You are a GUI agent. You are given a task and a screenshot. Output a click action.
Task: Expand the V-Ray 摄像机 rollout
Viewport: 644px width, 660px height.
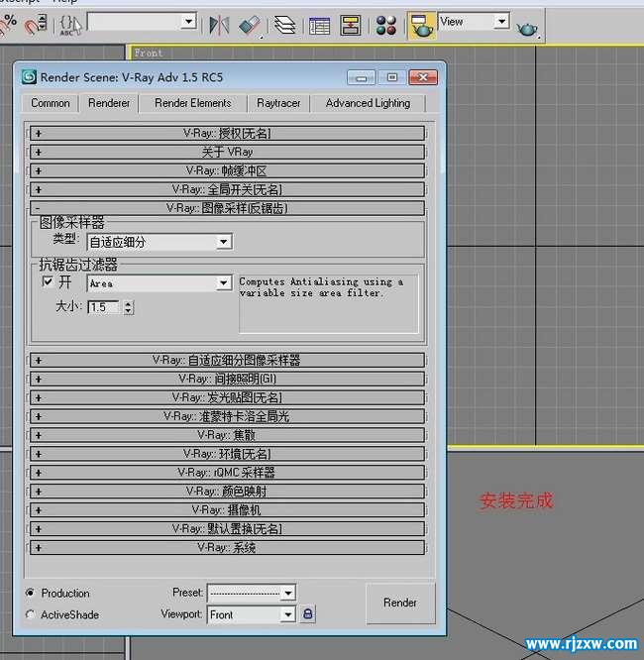click(x=227, y=510)
